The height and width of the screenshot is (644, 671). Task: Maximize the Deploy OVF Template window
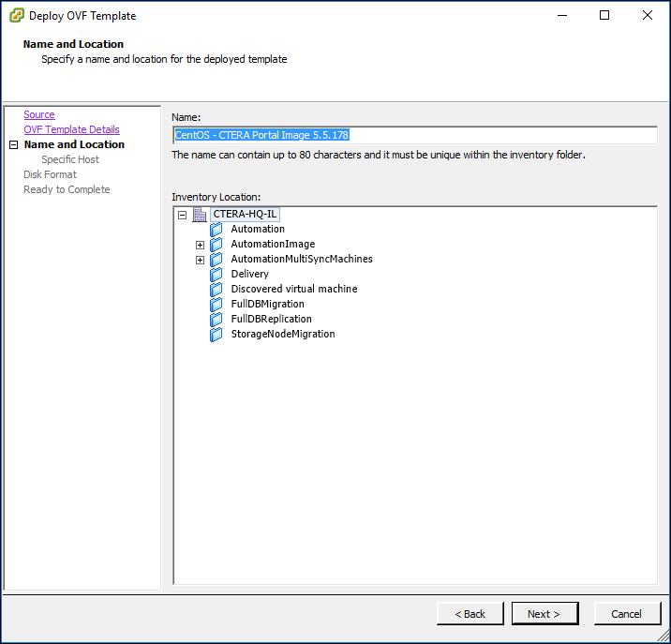[x=604, y=15]
